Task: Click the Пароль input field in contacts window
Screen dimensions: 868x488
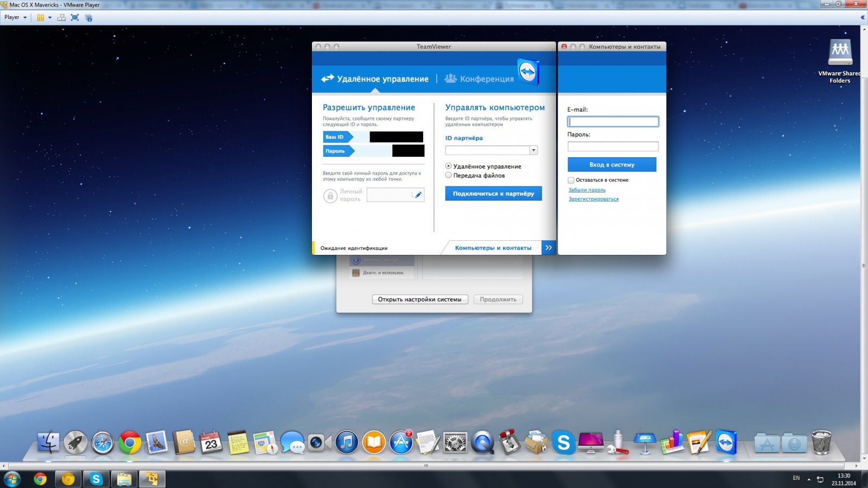Action: [x=613, y=146]
